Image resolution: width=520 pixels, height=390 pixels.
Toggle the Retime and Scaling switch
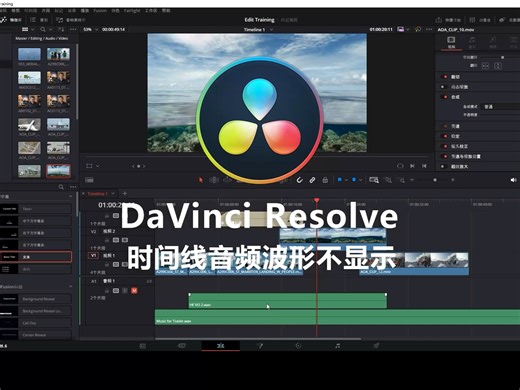tap(445, 156)
